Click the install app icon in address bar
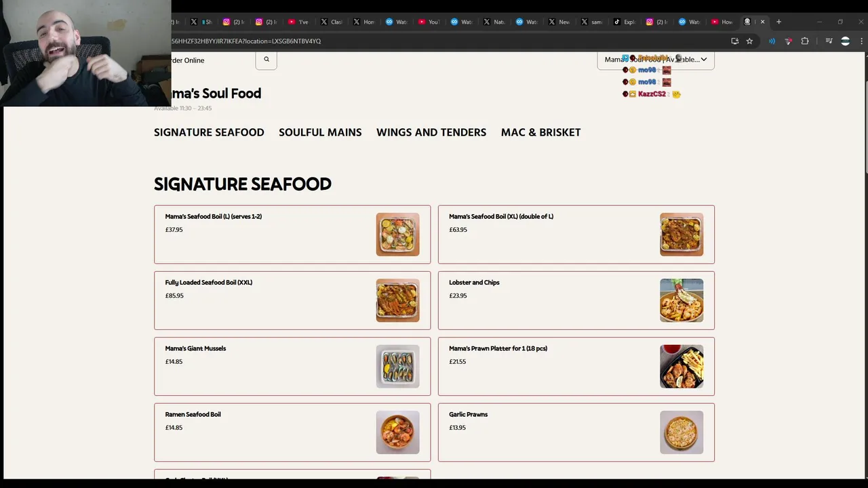 coord(735,41)
